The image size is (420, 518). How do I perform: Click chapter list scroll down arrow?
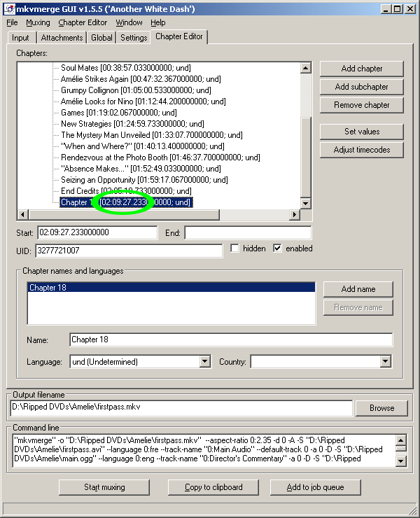coord(305,203)
